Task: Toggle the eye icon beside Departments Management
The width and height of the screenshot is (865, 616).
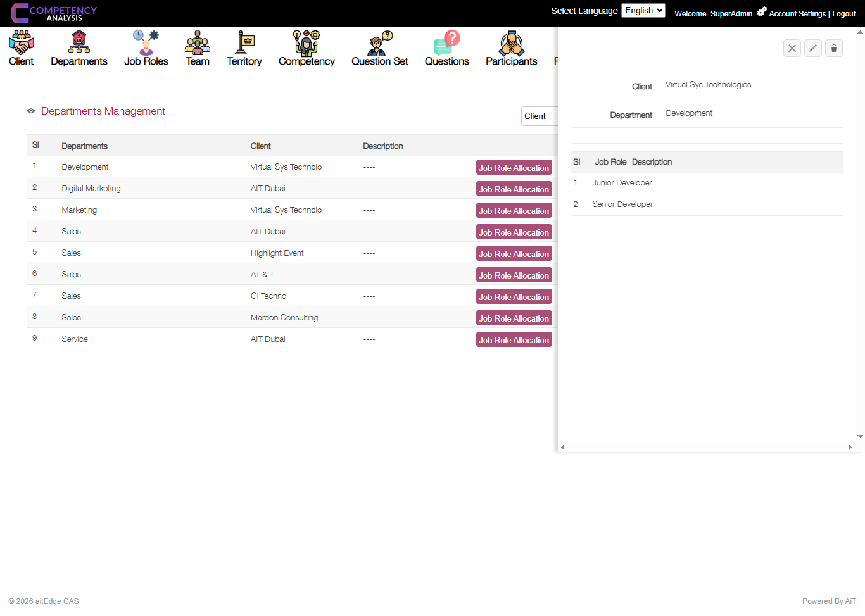Action: pyautogui.click(x=30, y=111)
